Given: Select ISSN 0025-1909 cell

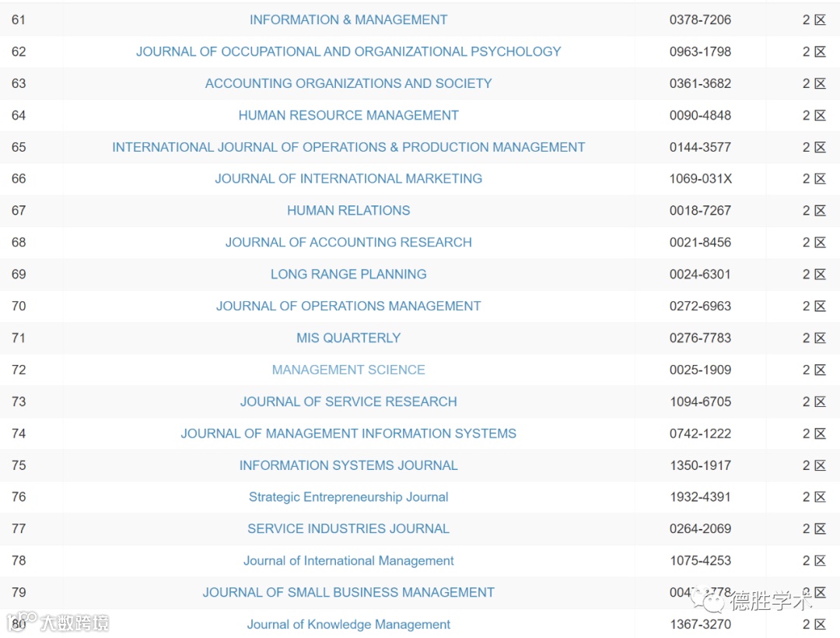Looking at the screenshot, I should click(x=700, y=370).
